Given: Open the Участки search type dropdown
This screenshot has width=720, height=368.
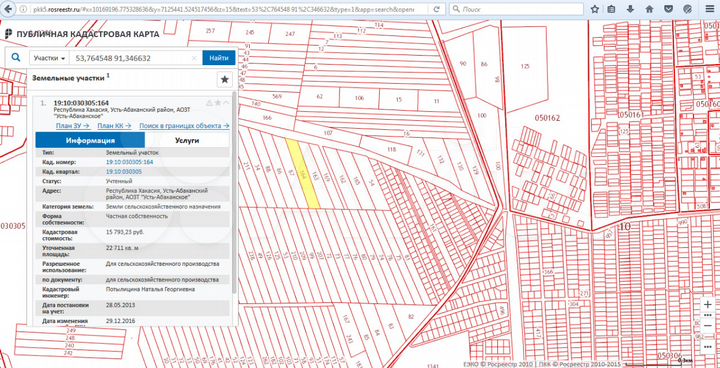Looking at the screenshot, I should point(50,58).
